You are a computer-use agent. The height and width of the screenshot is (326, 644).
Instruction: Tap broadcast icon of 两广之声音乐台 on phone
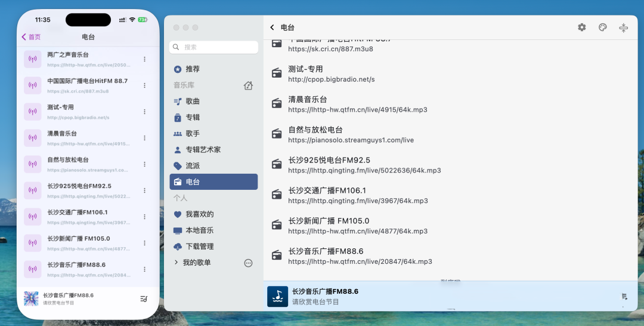click(x=32, y=59)
